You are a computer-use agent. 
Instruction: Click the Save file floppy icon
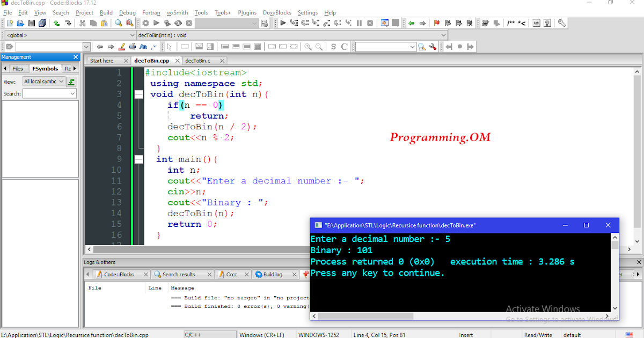click(32, 23)
